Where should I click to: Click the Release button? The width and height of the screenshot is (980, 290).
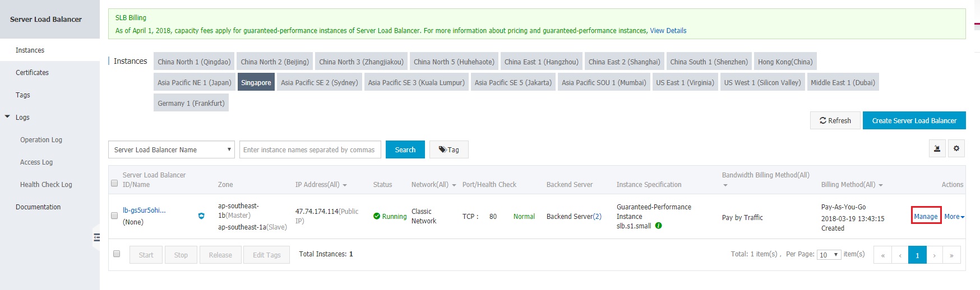coord(220,255)
